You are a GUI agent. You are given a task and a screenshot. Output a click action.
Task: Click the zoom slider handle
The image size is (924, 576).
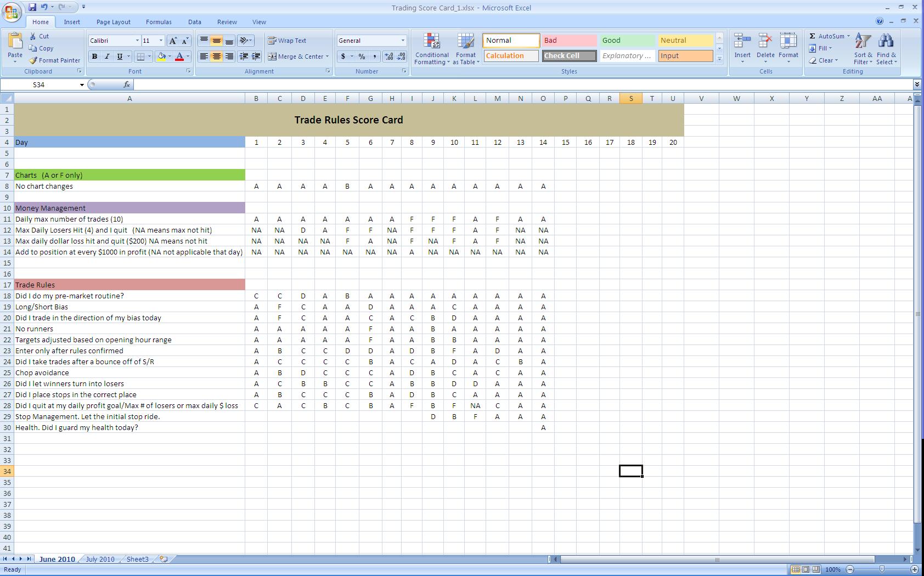point(882,569)
